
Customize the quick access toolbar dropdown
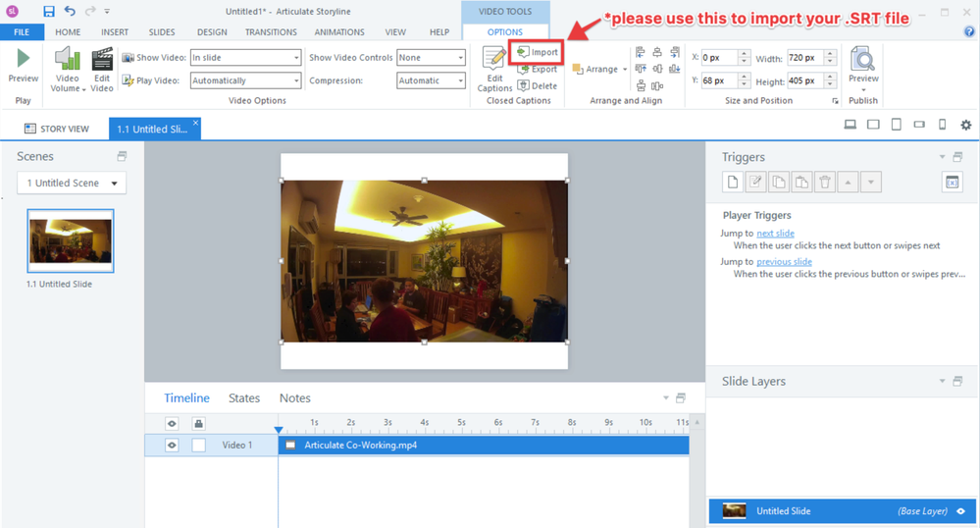click(x=107, y=11)
